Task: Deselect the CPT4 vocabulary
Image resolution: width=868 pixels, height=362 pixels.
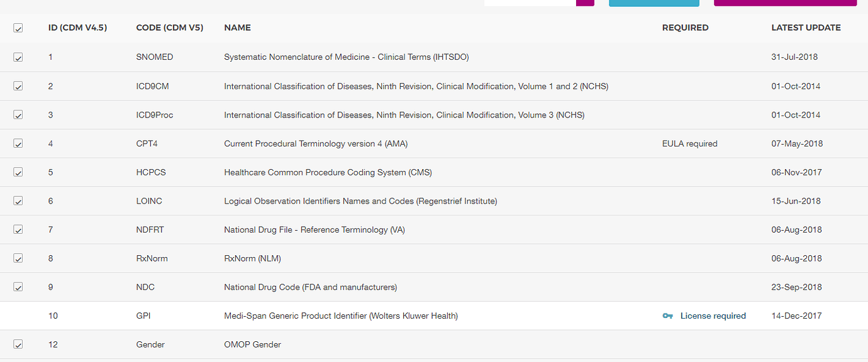Action: click(18, 143)
